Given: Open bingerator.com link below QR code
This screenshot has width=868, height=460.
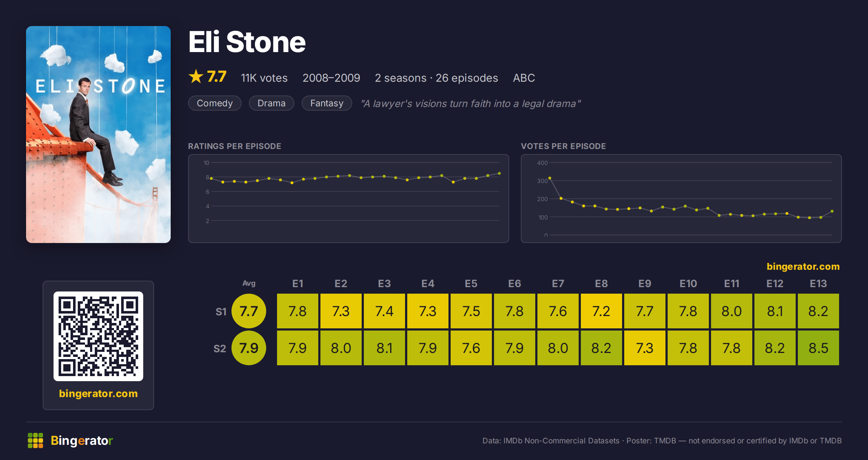Looking at the screenshot, I should pos(98,393).
